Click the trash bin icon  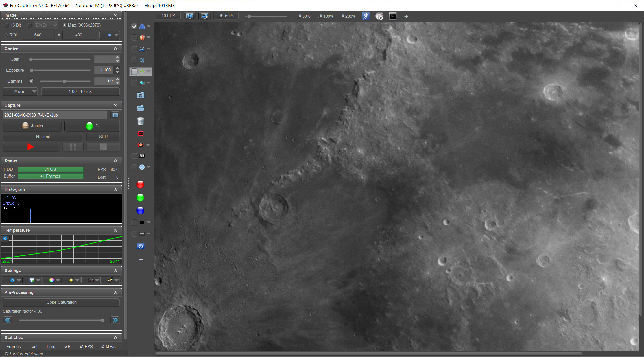coord(141,121)
